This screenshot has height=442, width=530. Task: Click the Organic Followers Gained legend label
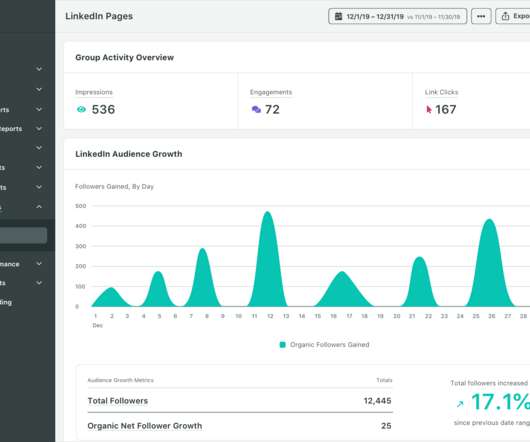(330, 345)
